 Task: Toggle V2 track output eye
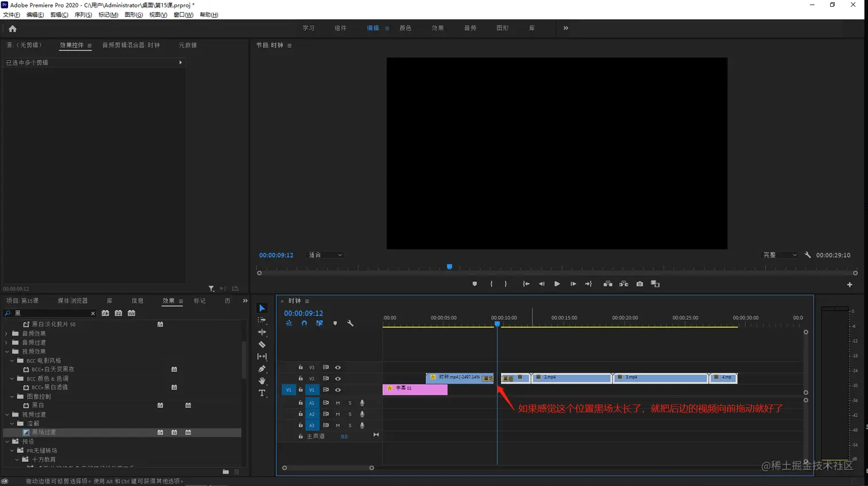click(338, 379)
